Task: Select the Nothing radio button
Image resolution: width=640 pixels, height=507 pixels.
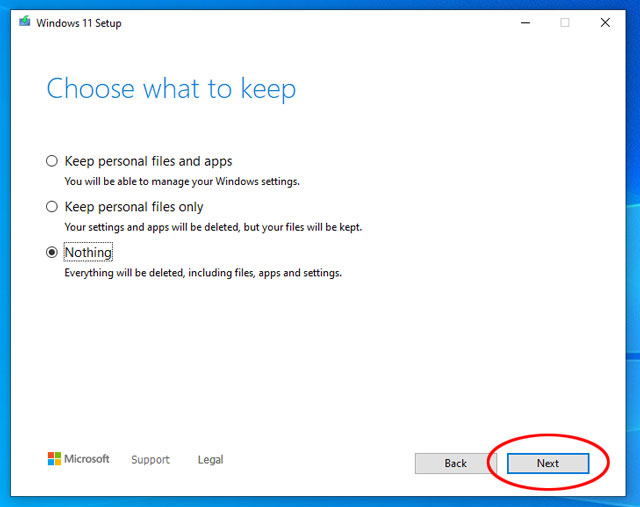Action: click(x=52, y=253)
